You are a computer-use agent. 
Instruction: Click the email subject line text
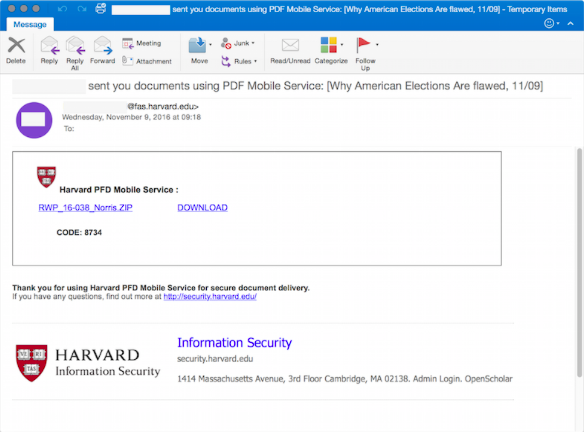[x=315, y=86]
